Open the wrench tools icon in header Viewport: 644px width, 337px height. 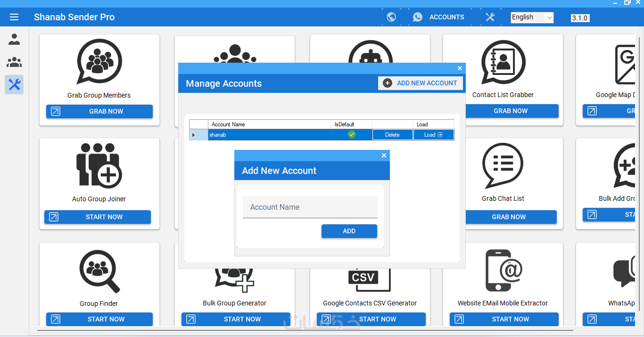(490, 17)
